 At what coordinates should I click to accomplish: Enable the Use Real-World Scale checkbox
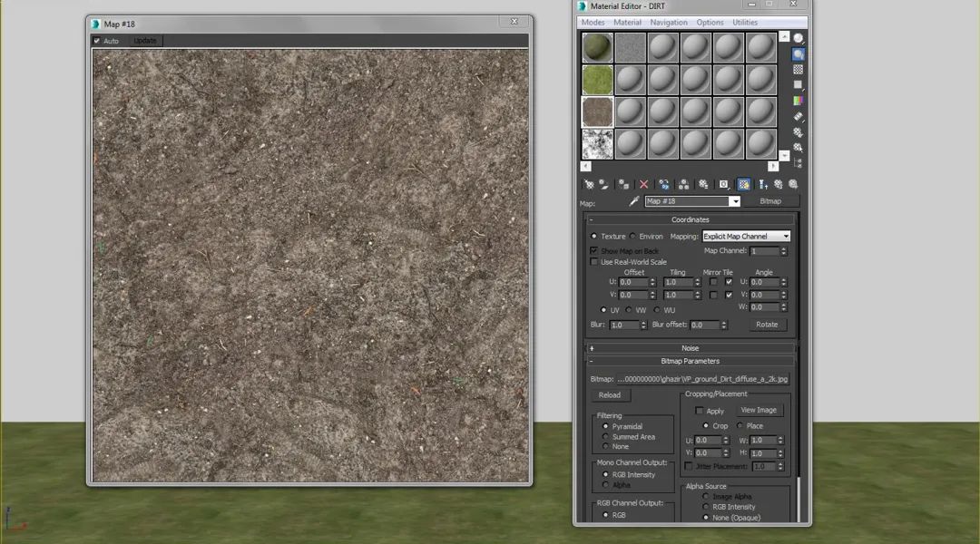[594, 262]
